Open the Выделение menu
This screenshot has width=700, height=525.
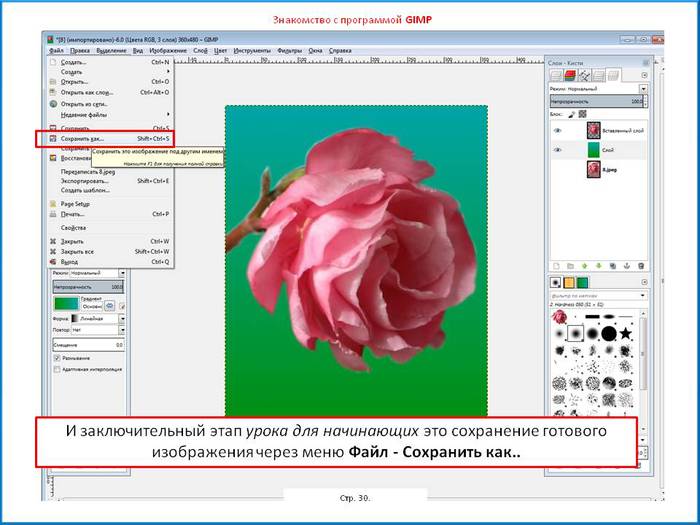pos(111,51)
